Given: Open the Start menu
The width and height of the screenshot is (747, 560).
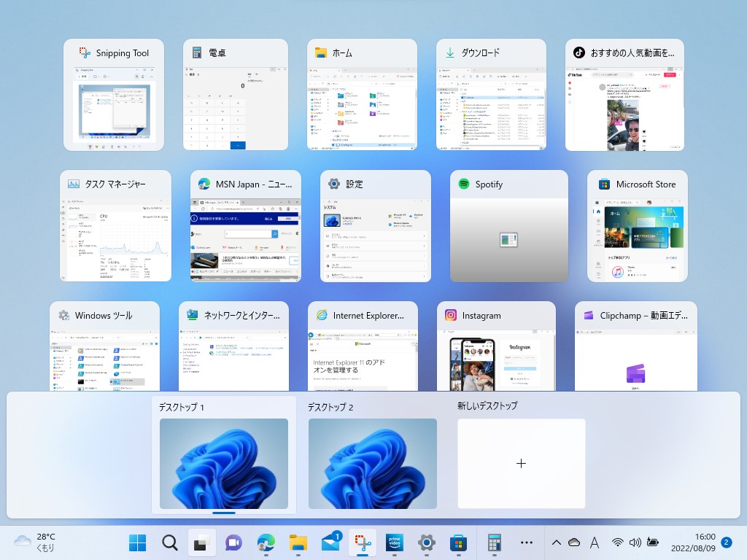Looking at the screenshot, I should click(136, 543).
